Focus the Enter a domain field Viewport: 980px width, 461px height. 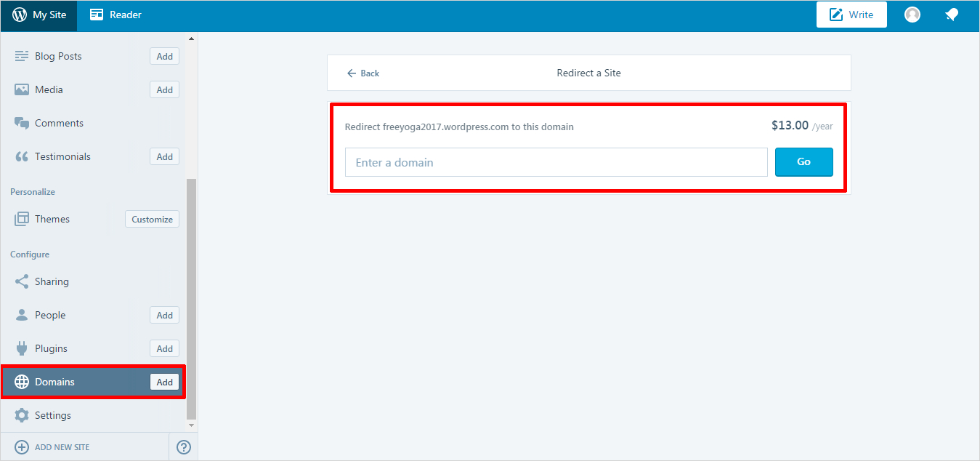(556, 162)
